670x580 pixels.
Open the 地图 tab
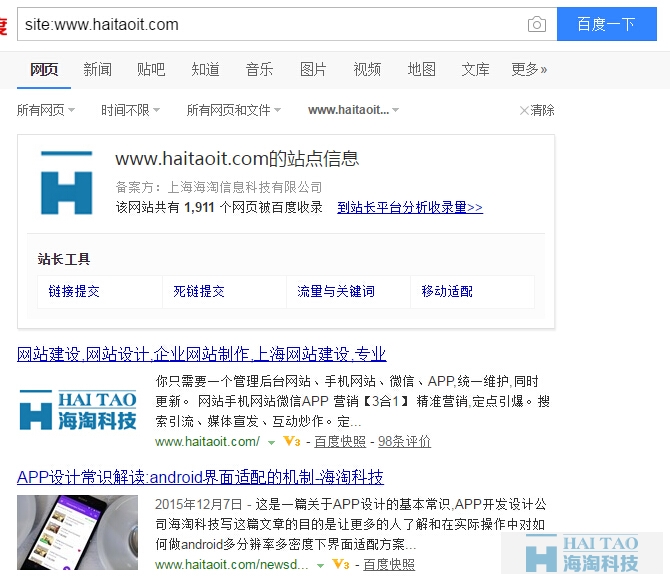(422, 69)
